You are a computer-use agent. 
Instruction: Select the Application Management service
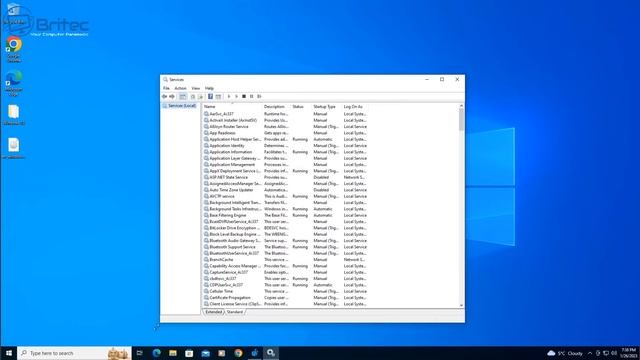coord(285,164)
